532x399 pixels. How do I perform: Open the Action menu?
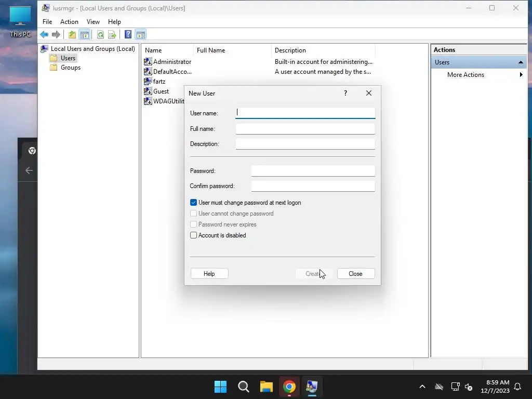click(69, 22)
